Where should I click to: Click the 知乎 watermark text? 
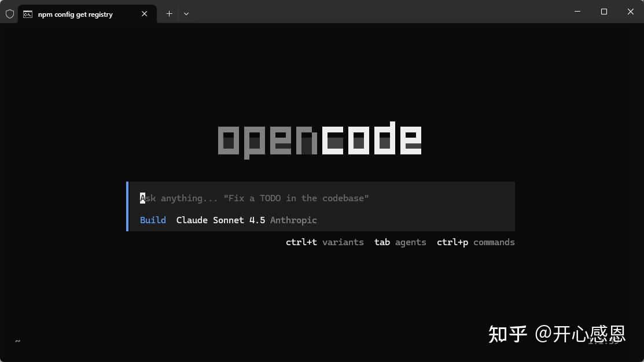[x=508, y=334]
